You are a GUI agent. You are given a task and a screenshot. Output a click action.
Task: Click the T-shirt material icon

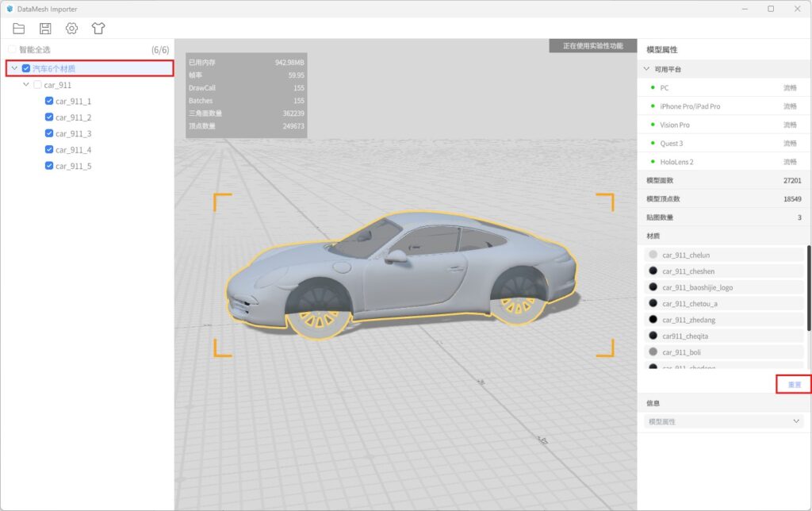coord(98,29)
